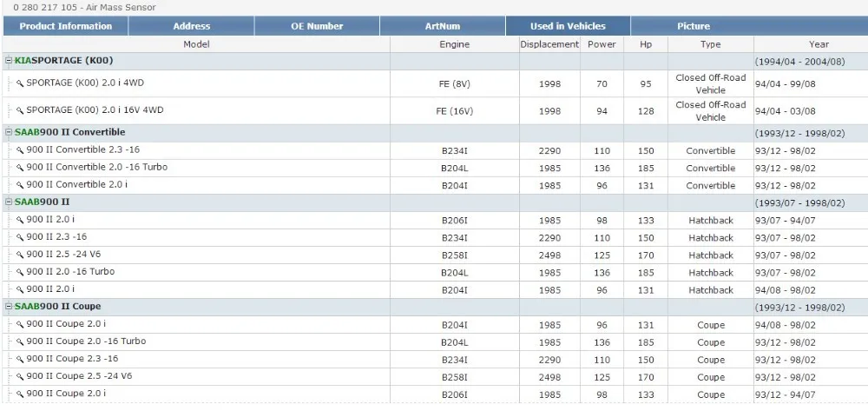Open the 900 II 2.5 -24 V6 model
Image resolution: width=868 pixels, height=411 pixels.
[63, 255]
